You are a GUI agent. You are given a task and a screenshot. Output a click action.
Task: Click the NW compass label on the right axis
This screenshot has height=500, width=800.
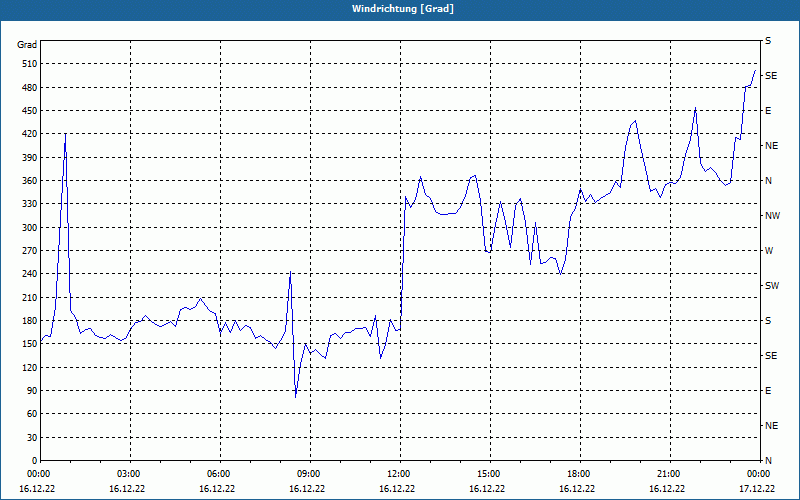tap(772, 216)
